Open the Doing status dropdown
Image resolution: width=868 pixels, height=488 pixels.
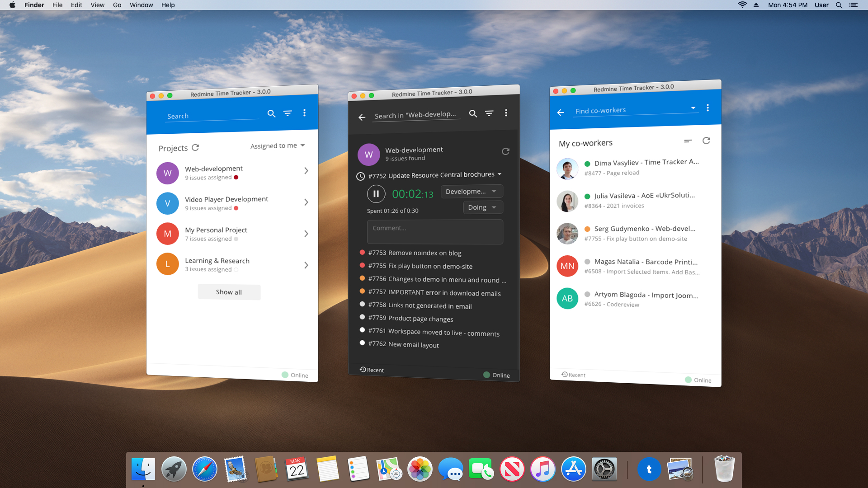(x=483, y=207)
